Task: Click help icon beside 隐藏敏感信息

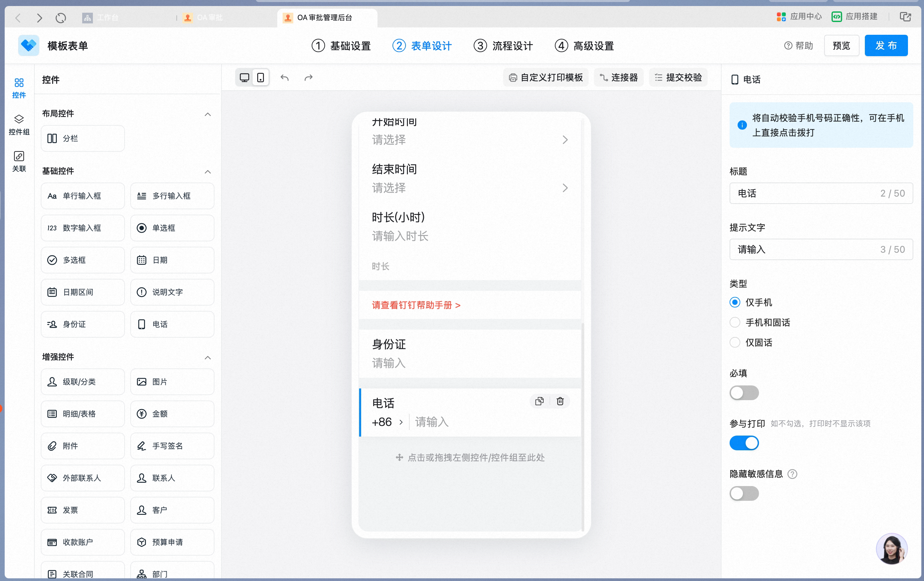Action: point(792,474)
